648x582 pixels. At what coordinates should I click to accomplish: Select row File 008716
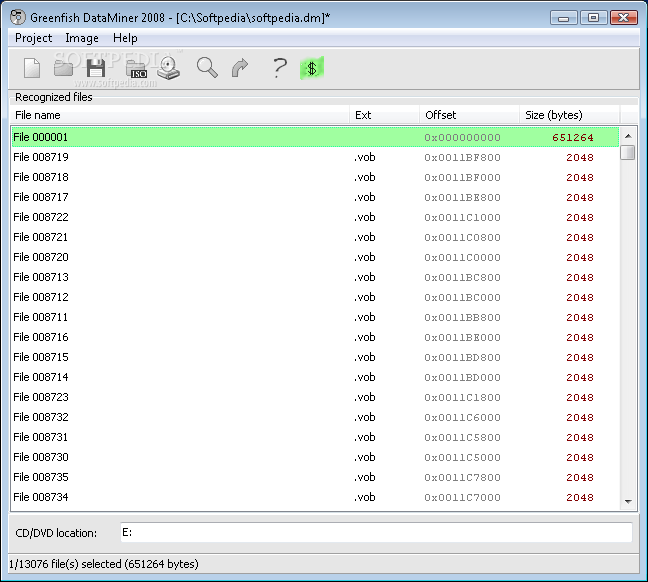click(316, 337)
